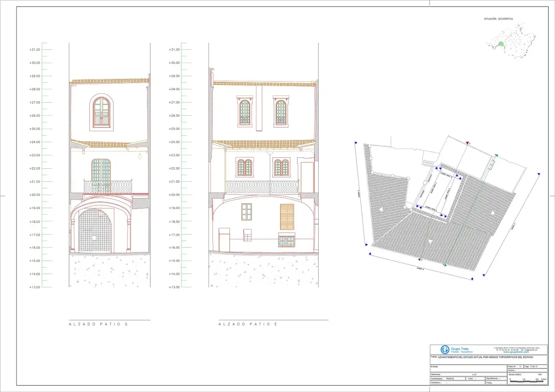Click the 'Referencia :' row in title block
This screenshot has height=392, width=555.
point(468,375)
